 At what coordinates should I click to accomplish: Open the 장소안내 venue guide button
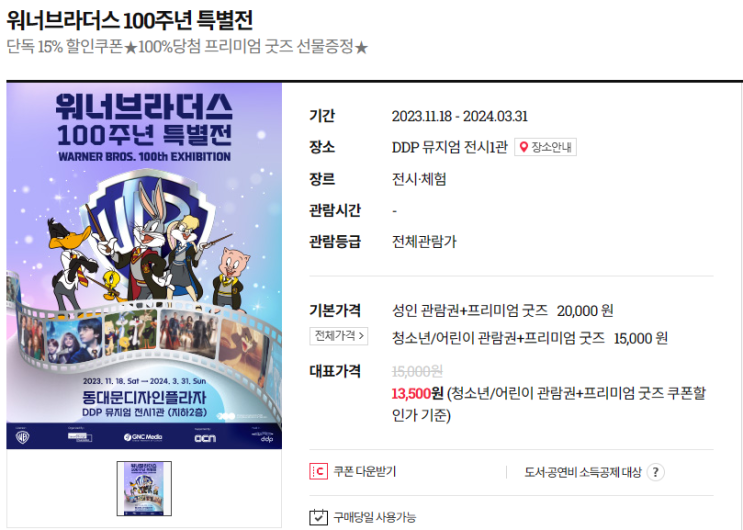[x=545, y=147]
